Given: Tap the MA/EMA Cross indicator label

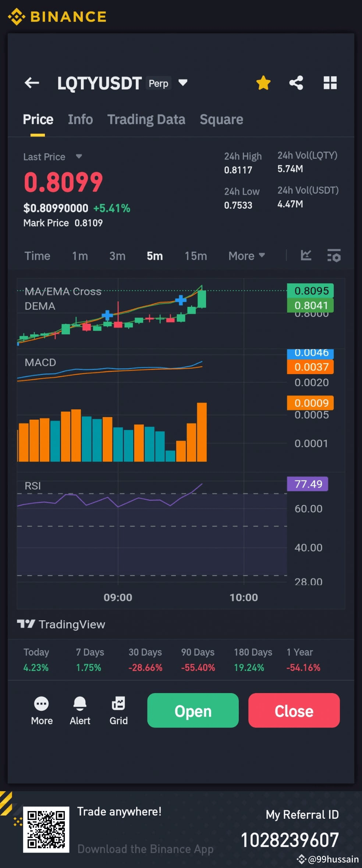Looking at the screenshot, I should click(x=63, y=291).
